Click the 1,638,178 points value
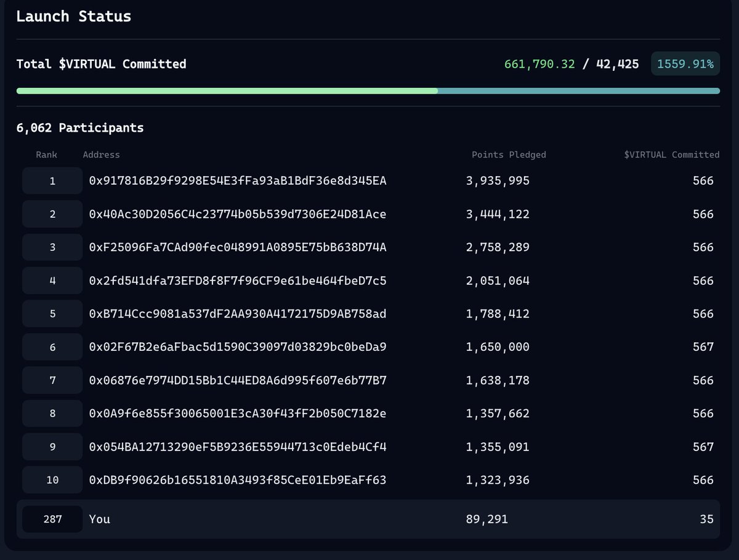739x560 pixels. [498, 380]
